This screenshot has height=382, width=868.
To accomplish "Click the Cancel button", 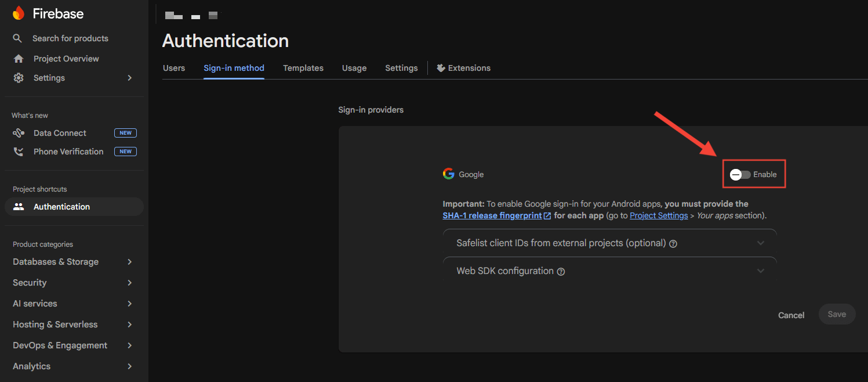I will point(791,315).
